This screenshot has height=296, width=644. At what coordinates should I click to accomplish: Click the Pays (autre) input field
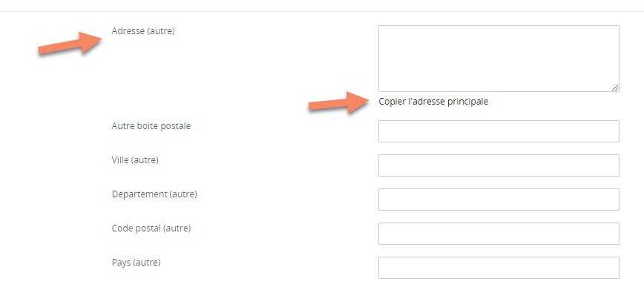pyautogui.click(x=499, y=268)
